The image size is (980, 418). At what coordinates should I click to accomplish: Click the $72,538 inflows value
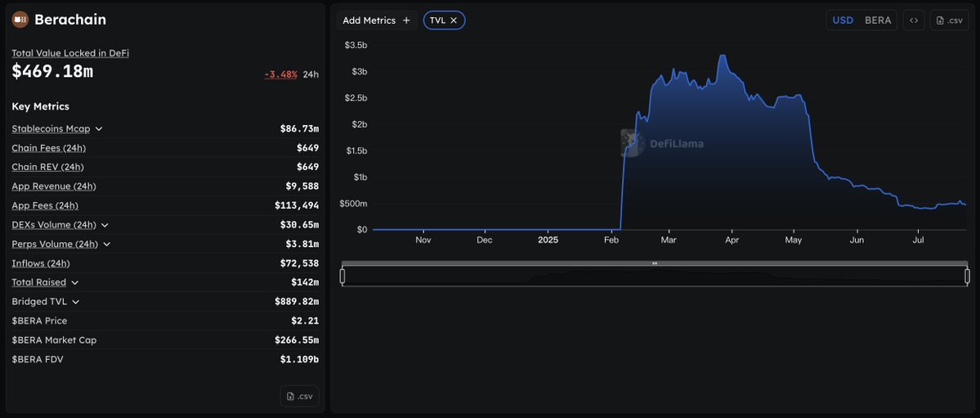coord(299,263)
